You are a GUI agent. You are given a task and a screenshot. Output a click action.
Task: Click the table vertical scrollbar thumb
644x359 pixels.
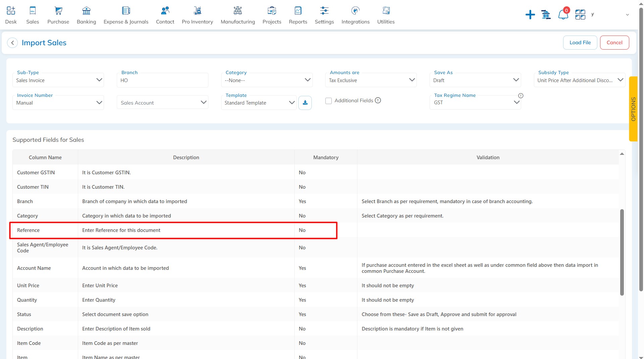[x=622, y=252]
